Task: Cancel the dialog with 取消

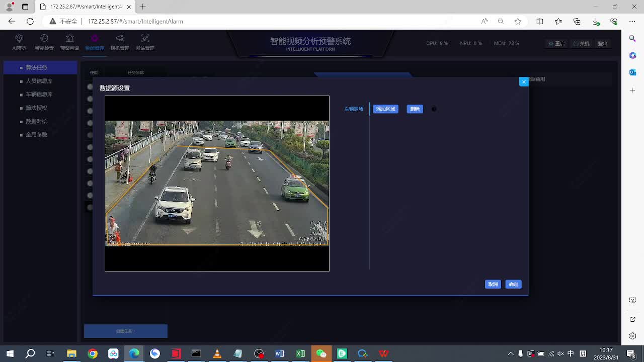Action: (x=493, y=285)
